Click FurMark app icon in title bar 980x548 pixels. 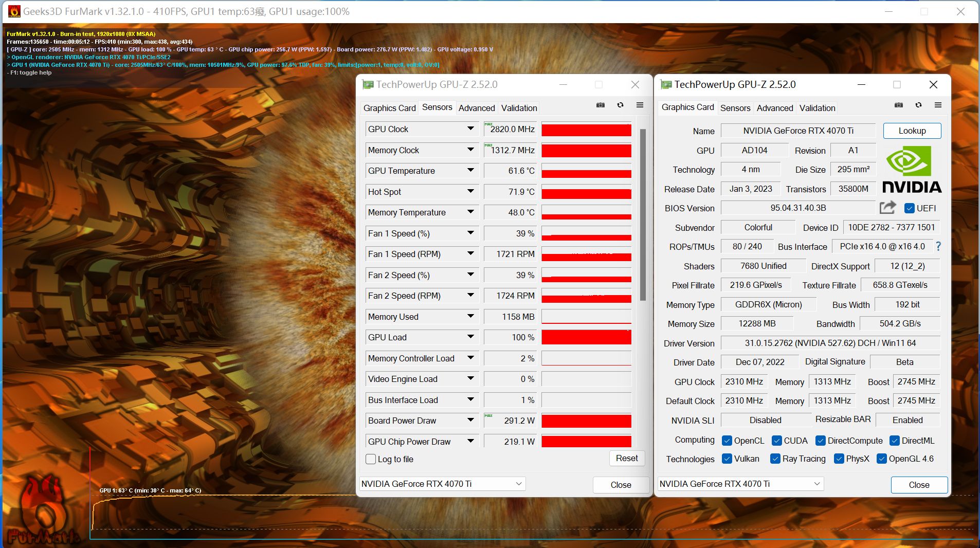14,11
